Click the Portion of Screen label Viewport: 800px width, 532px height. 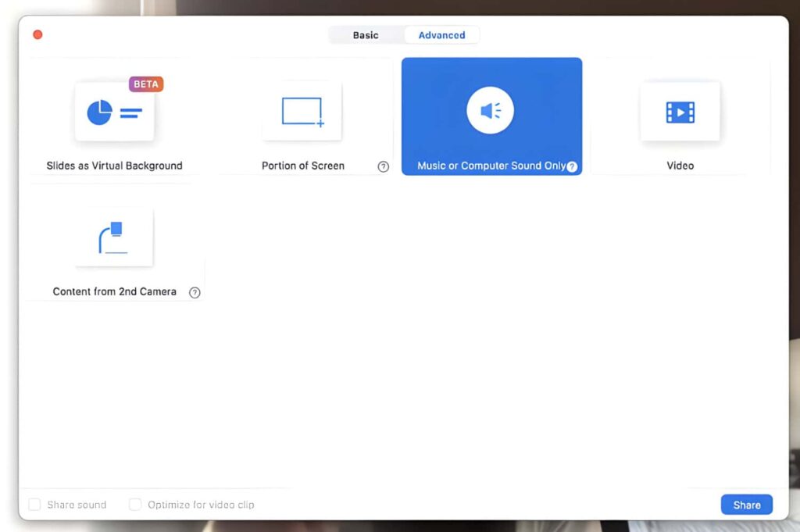pyautogui.click(x=303, y=166)
